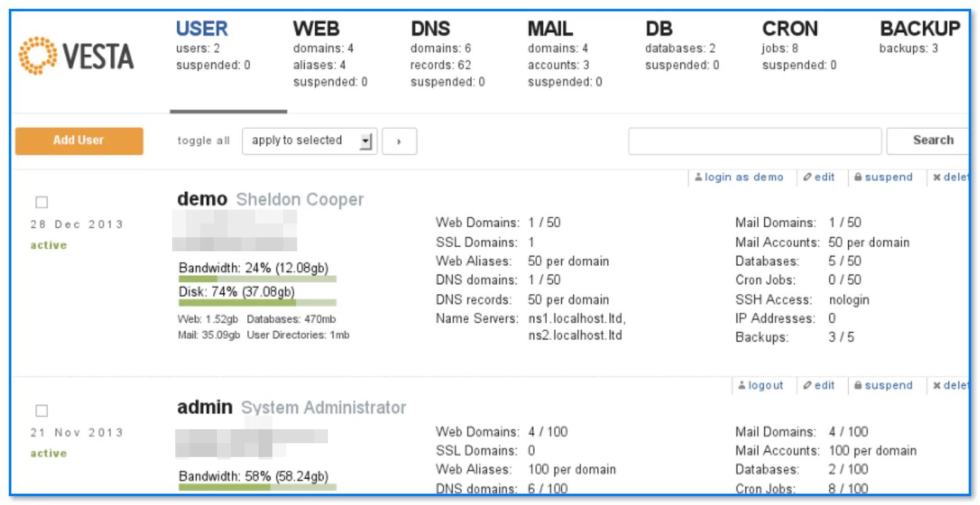Click the Sheldon Cooper name text
This screenshot has width=980, height=505.
300,199
